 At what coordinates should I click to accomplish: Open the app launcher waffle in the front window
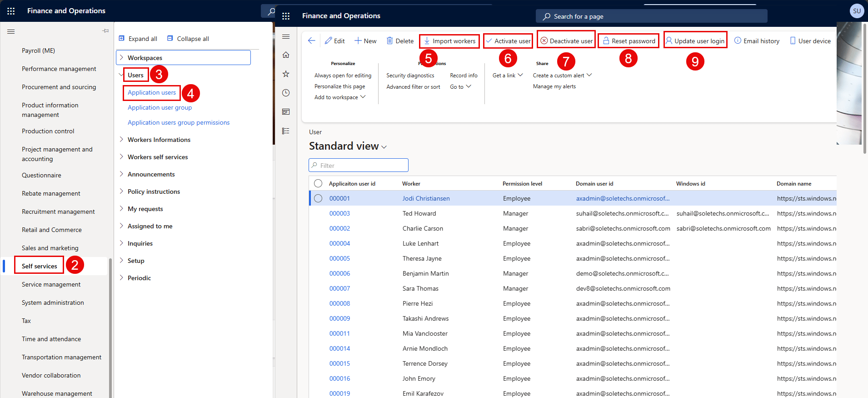click(x=286, y=16)
